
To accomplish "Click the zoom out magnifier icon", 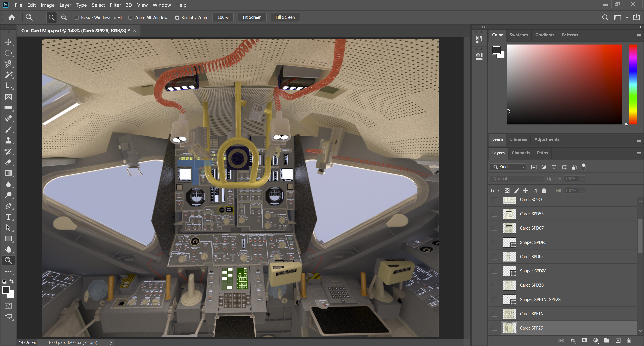I will [64, 17].
